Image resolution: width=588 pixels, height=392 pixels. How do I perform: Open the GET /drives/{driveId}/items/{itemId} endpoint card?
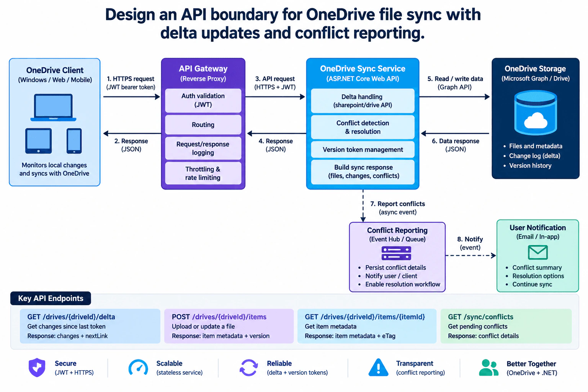point(367,326)
